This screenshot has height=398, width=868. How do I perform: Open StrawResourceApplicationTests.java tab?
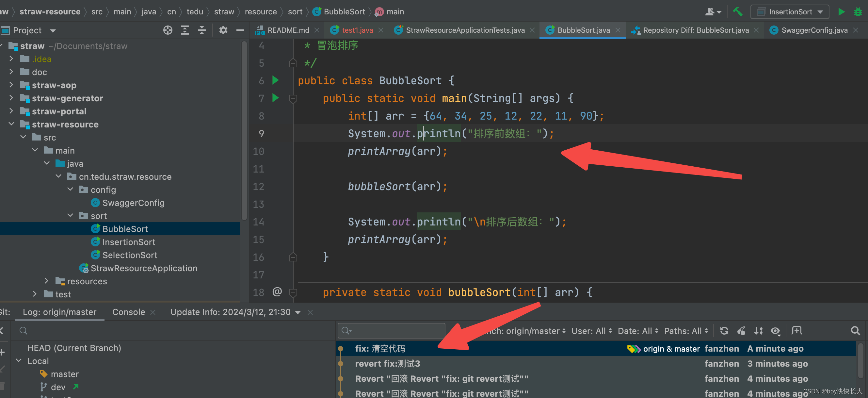point(465,30)
